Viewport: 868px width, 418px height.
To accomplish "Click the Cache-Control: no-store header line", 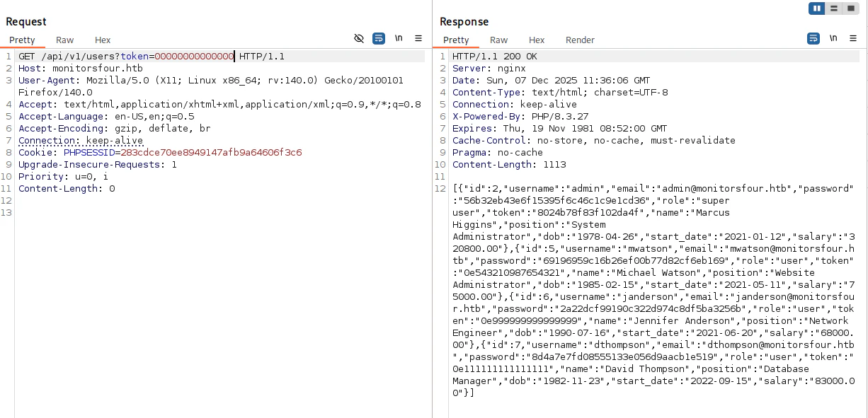I will (x=594, y=140).
